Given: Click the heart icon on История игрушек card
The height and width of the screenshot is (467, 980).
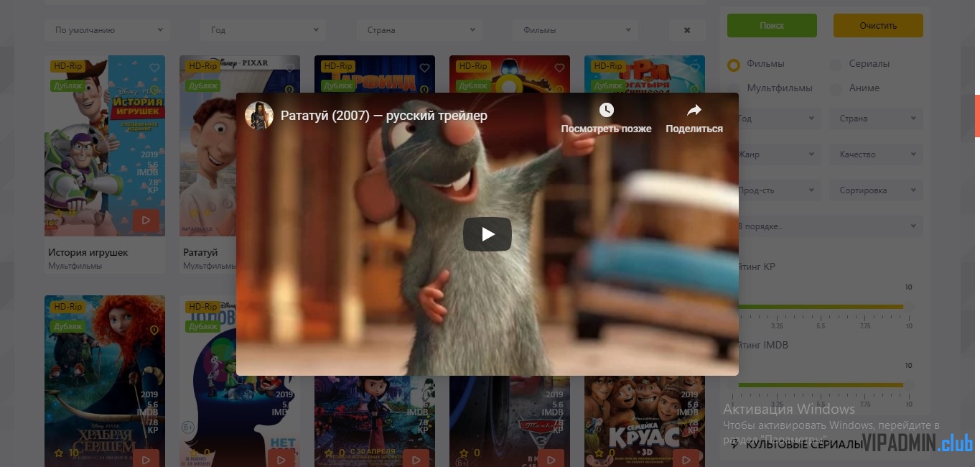Looking at the screenshot, I should (x=154, y=68).
